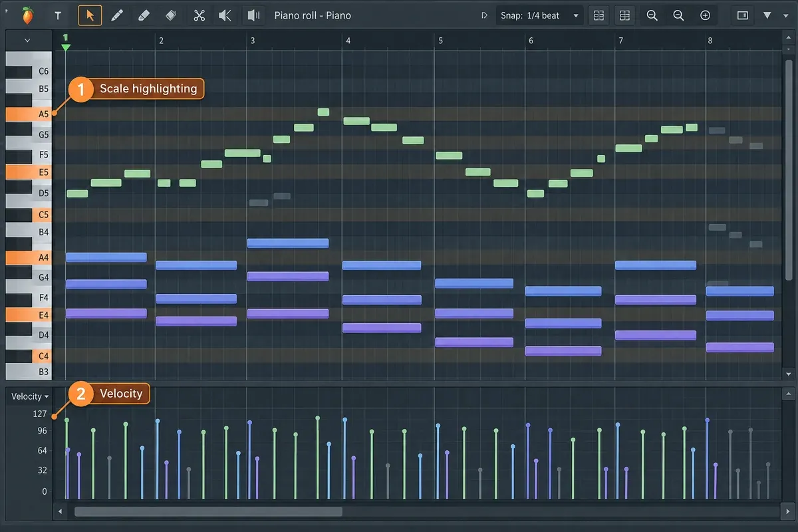Toggle the split four-squares grid icon
798x532 pixels.
tap(598, 15)
